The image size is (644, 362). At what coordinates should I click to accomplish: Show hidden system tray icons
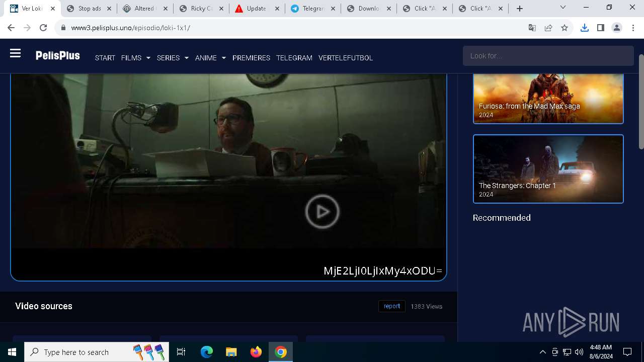coord(542,352)
